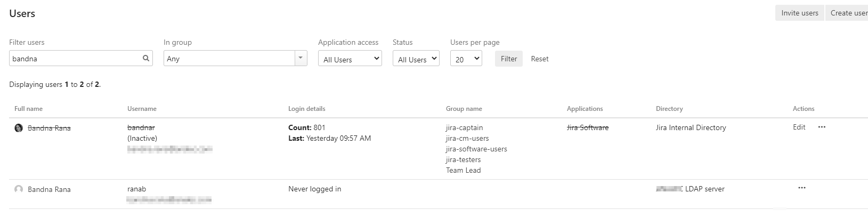The height and width of the screenshot is (217, 868).
Task: Click Full name column header
Action: tap(28, 109)
